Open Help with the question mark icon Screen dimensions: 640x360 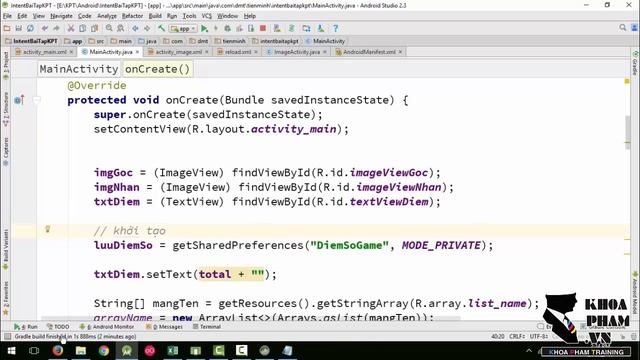click(336, 28)
